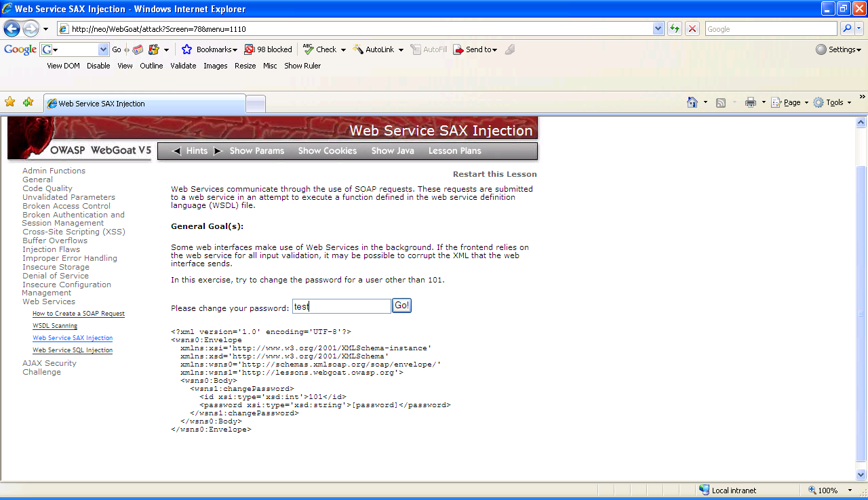Open the Lesson Plans tab

coord(454,151)
